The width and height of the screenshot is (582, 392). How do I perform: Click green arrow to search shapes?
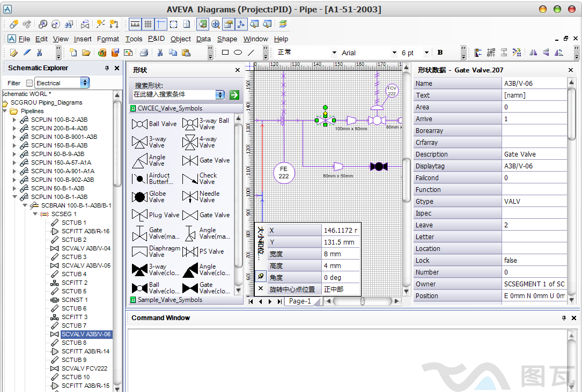coord(234,95)
